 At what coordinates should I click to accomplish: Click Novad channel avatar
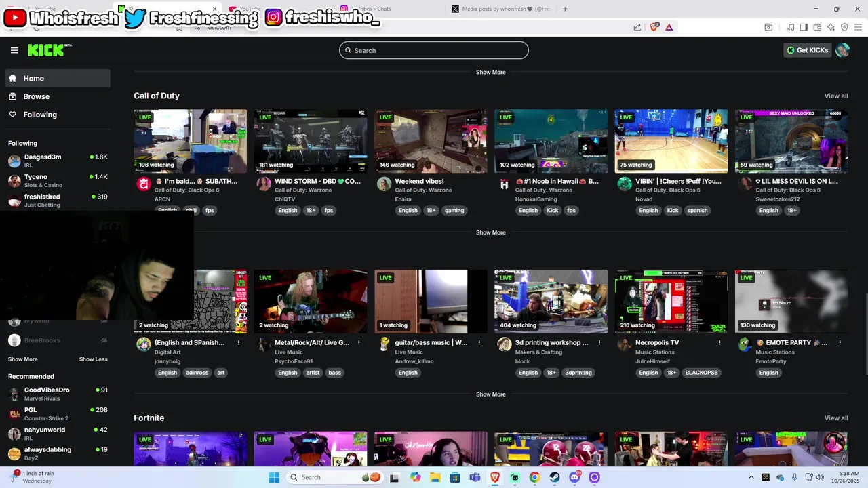tap(625, 184)
